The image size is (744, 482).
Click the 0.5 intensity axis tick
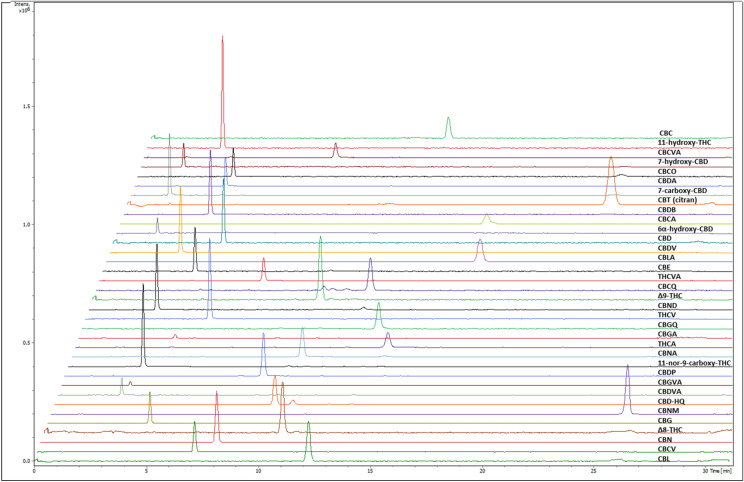coord(25,342)
